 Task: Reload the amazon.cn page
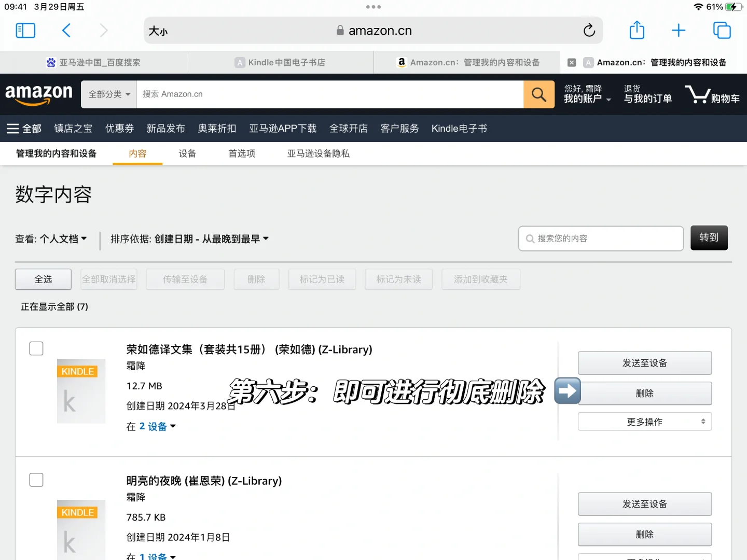pos(589,31)
